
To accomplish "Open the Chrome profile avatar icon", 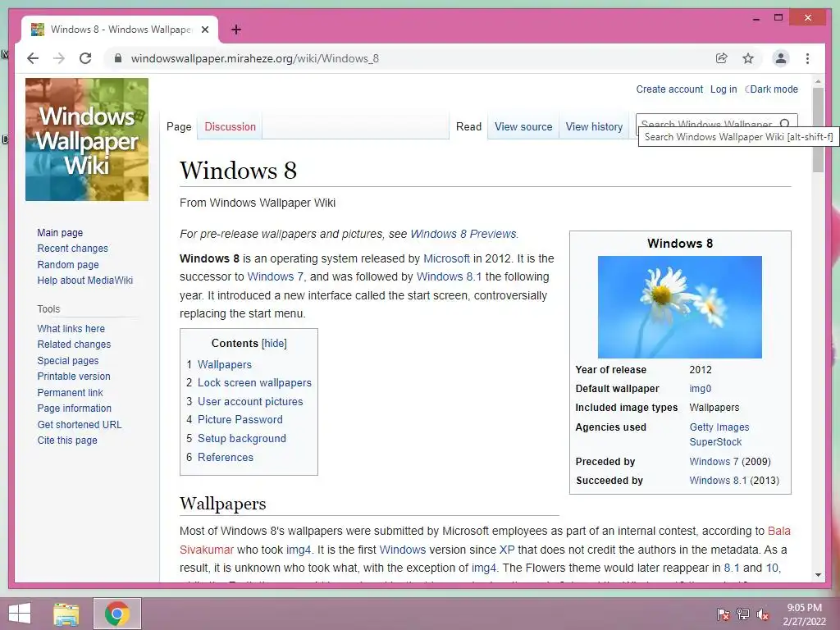I will coord(781,58).
